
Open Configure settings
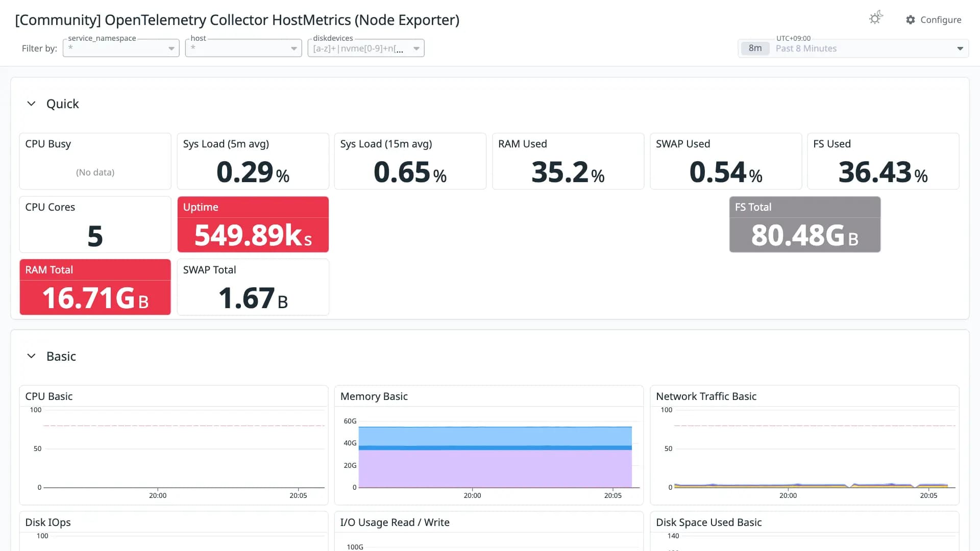click(934, 20)
